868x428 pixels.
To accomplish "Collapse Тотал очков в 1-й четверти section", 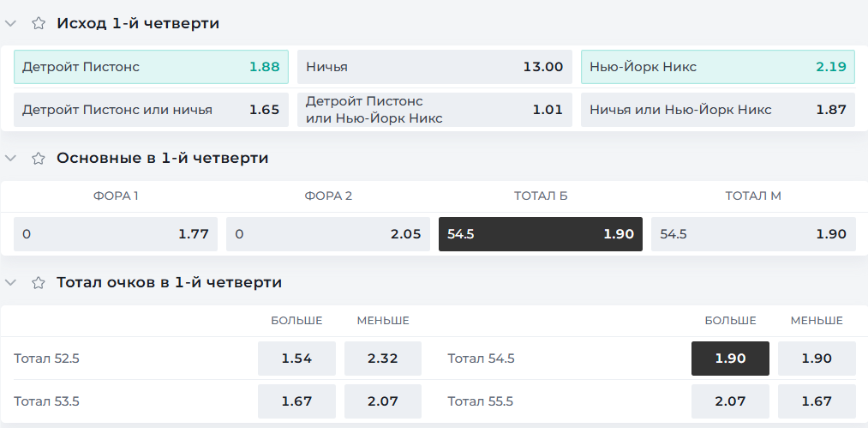I will pyautogui.click(x=10, y=283).
